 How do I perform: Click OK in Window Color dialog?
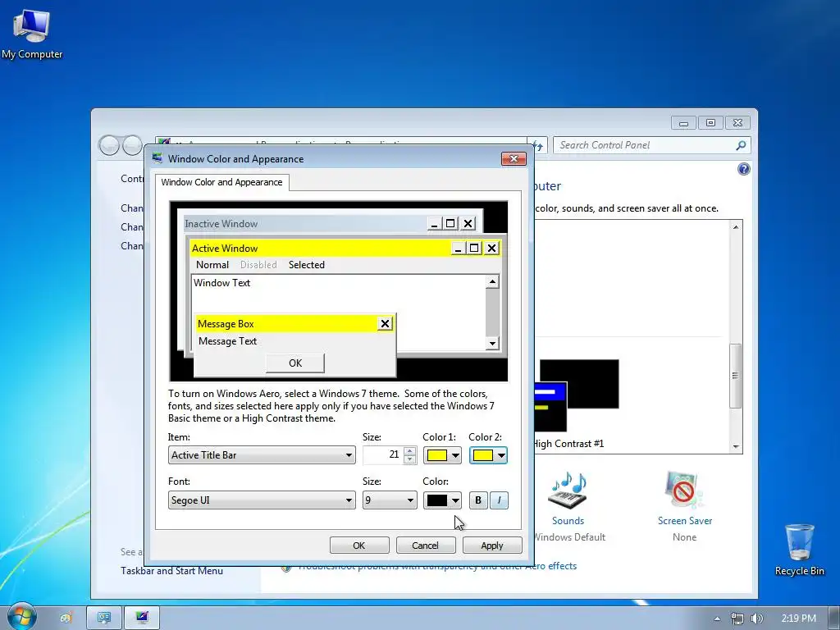click(x=359, y=546)
